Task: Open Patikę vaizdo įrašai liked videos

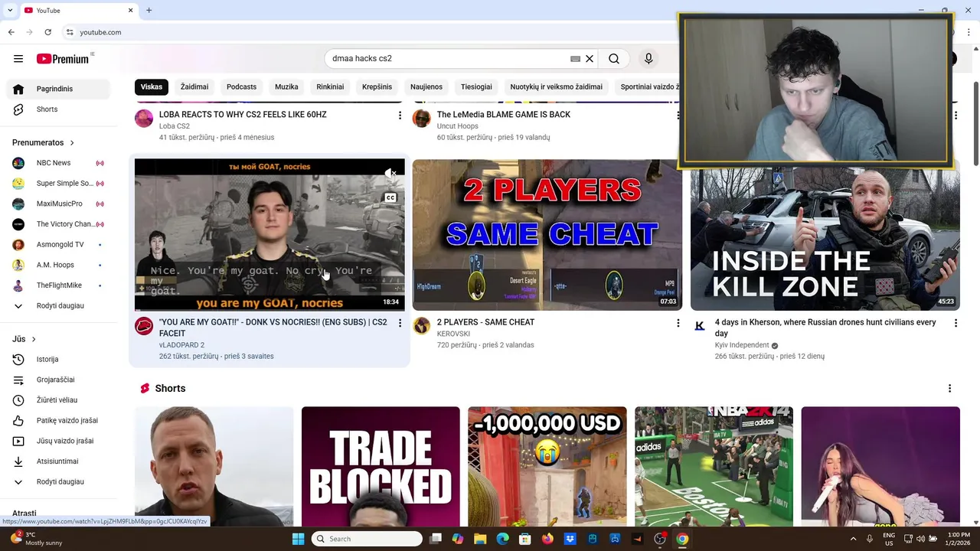Action: 58,421
